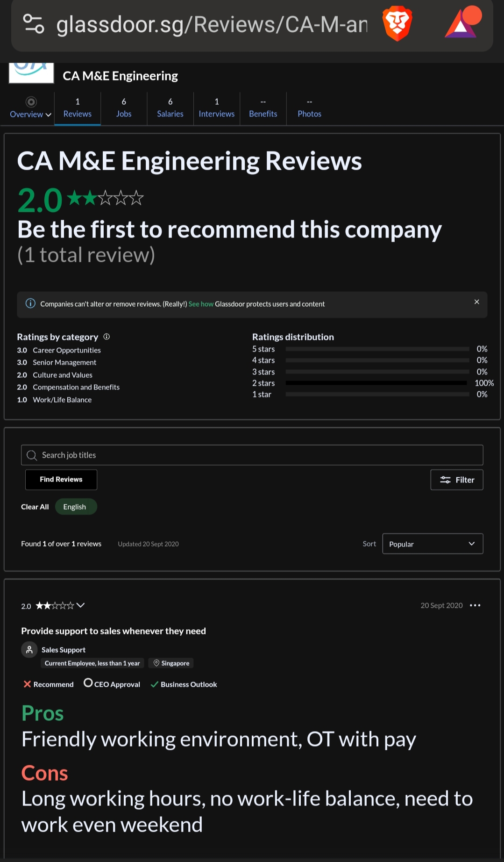Click the 'Current Employee, less than 1 year' tag

(x=92, y=663)
